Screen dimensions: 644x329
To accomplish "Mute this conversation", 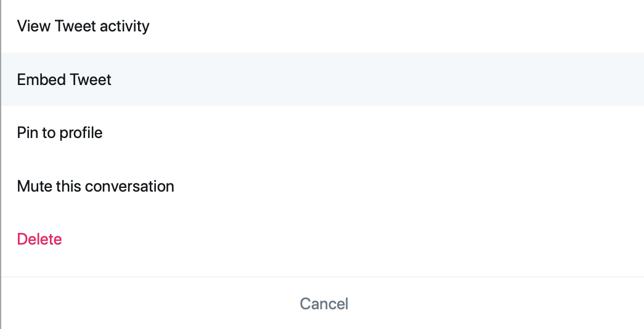I will coord(96,186).
